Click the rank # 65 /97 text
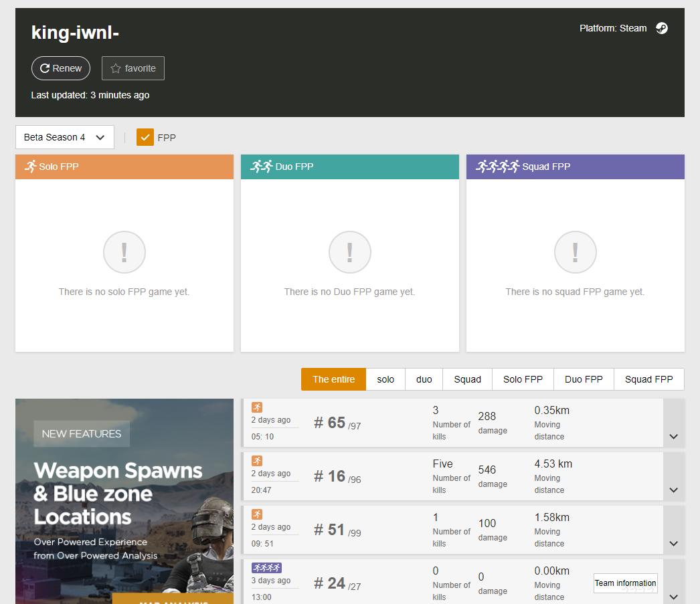The height and width of the screenshot is (604, 700). pos(337,423)
